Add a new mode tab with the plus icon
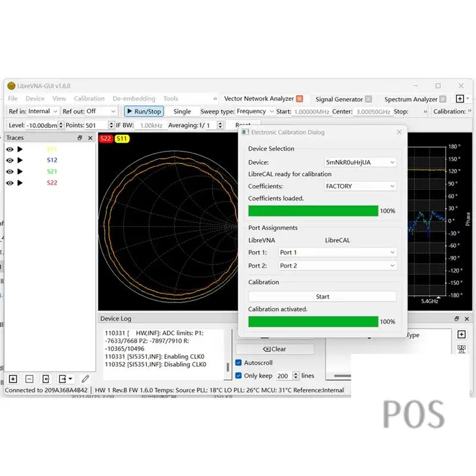Image resolution: width=476 pixels, height=476 pixels. coord(460,99)
